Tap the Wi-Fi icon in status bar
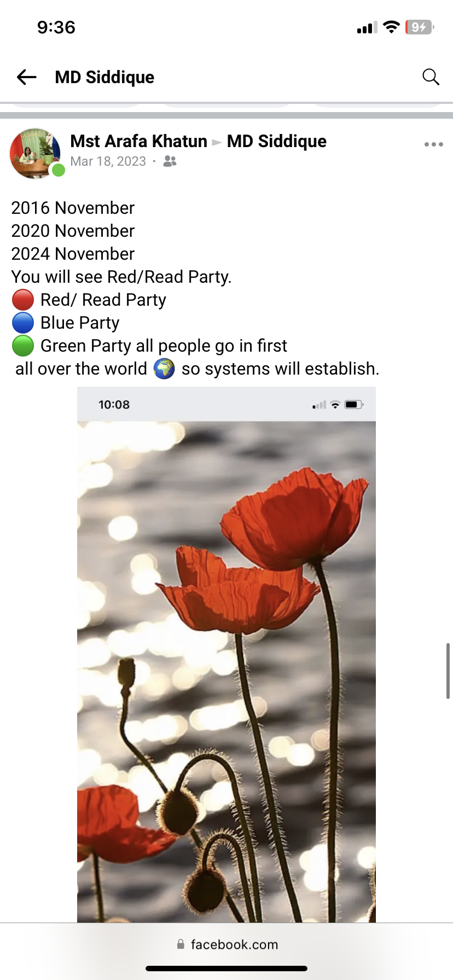 pos(391,27)
